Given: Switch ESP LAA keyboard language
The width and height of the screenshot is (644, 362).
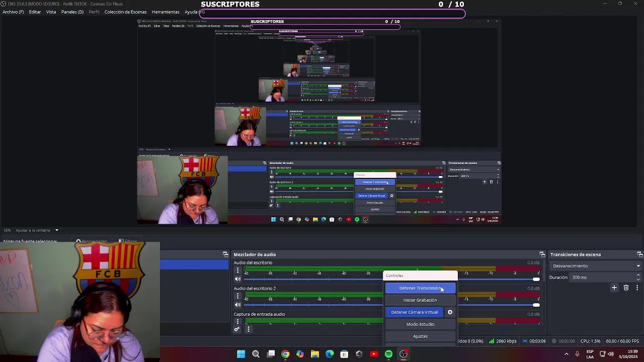Looking at the screenshot, I should 590,354.
